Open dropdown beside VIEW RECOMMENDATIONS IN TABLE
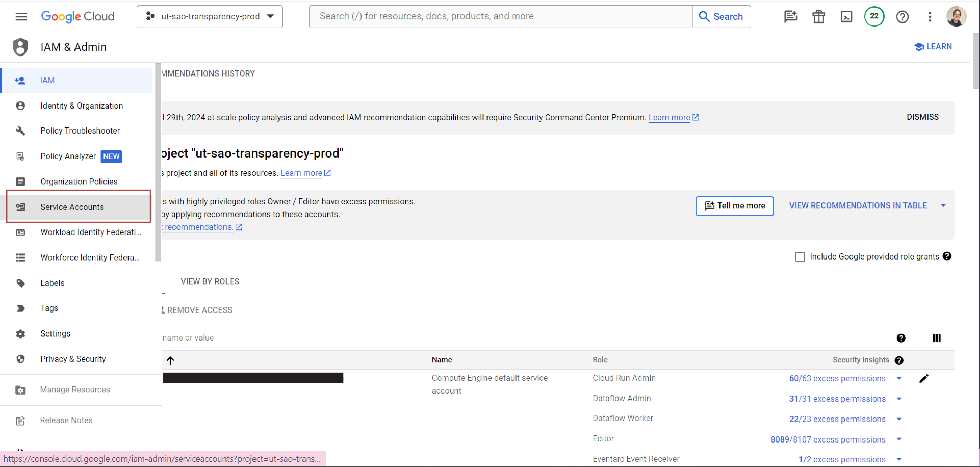The width and height of the screenshot is (980, 467). point(943,205)
